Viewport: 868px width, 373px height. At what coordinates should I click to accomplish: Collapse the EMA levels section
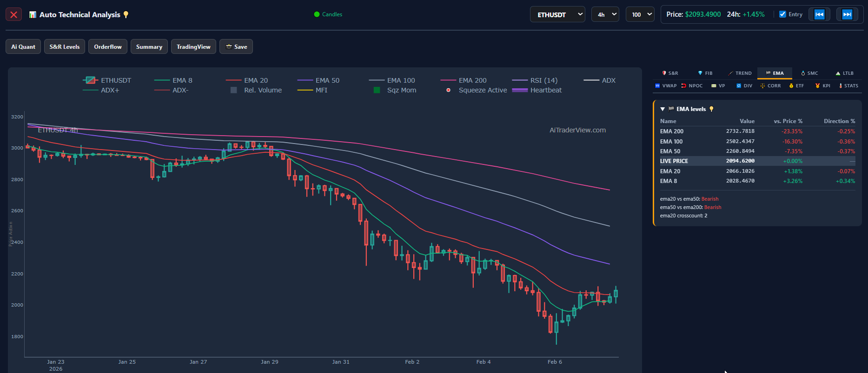pos(663,109)
